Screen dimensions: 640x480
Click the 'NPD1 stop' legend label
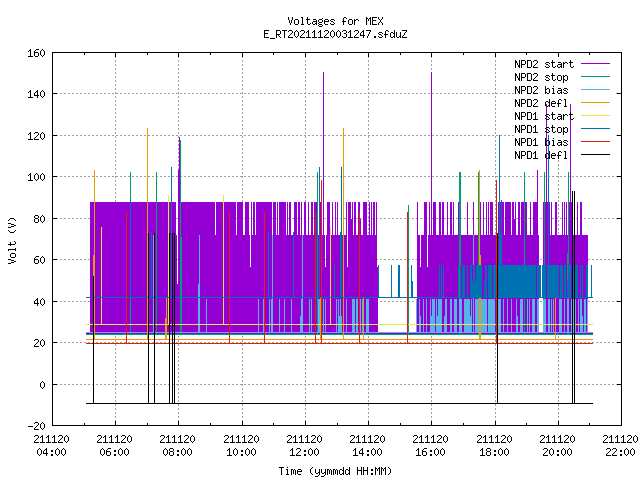click(541, 129)
